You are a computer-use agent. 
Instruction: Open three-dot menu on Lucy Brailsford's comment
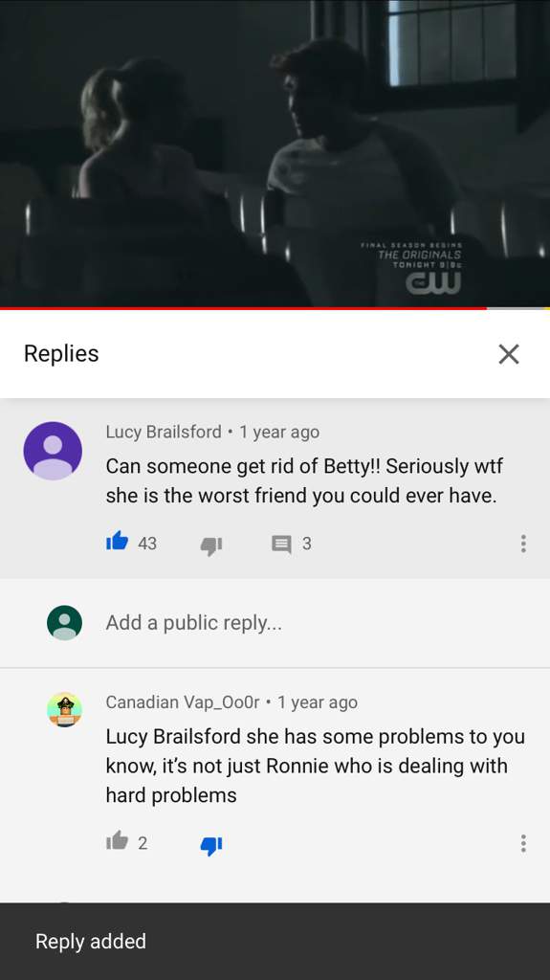coord(523,544)
